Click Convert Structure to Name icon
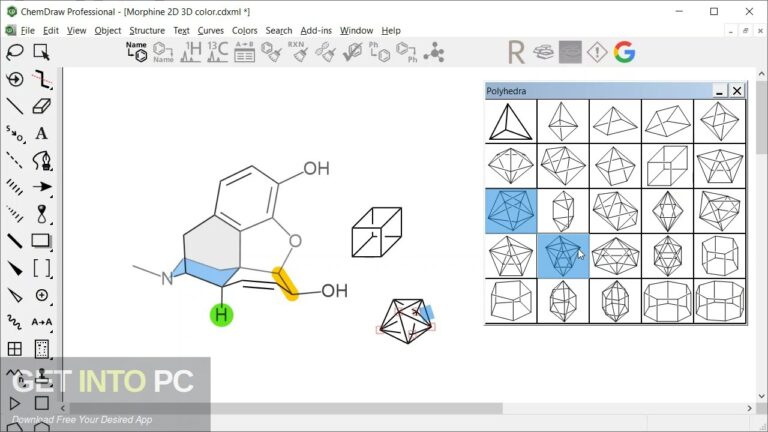The height and width of the screenshot is (432, 768). 163,52
